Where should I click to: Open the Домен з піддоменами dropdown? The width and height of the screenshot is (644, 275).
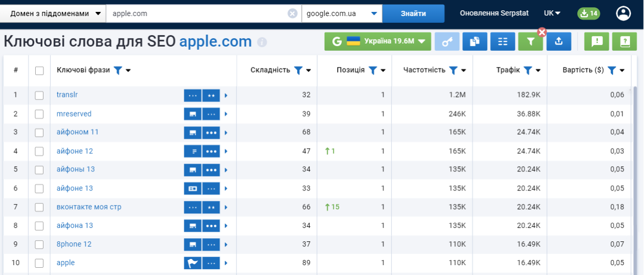pos(53,13)
